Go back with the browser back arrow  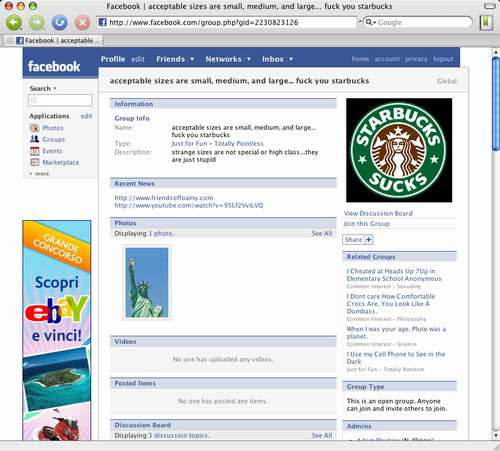point(14,23)
